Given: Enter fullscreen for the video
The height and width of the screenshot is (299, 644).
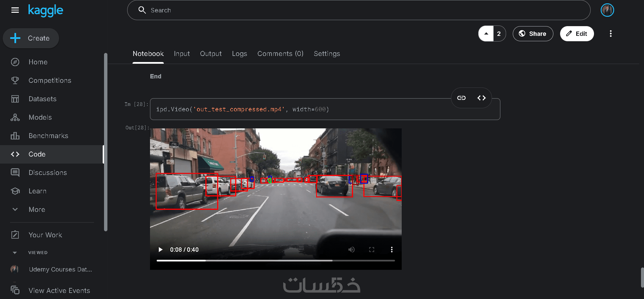Looking at the screenshot, I should tap(371, 249).
